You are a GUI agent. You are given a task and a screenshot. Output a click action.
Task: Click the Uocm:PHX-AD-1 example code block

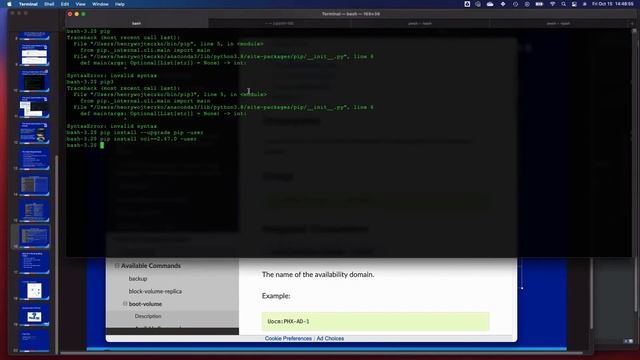[x=376, y=322]
